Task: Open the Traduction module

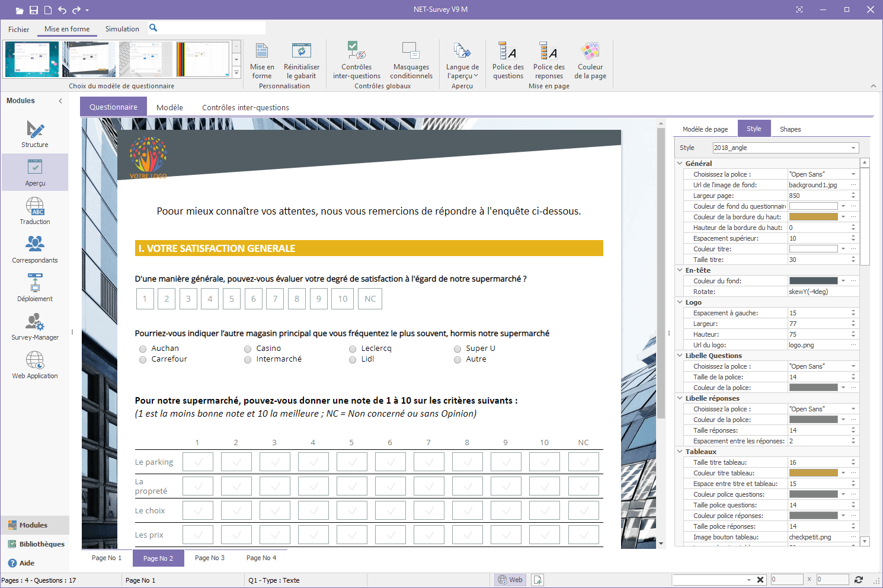Action: pyautogui.click(x=35, y=211)
